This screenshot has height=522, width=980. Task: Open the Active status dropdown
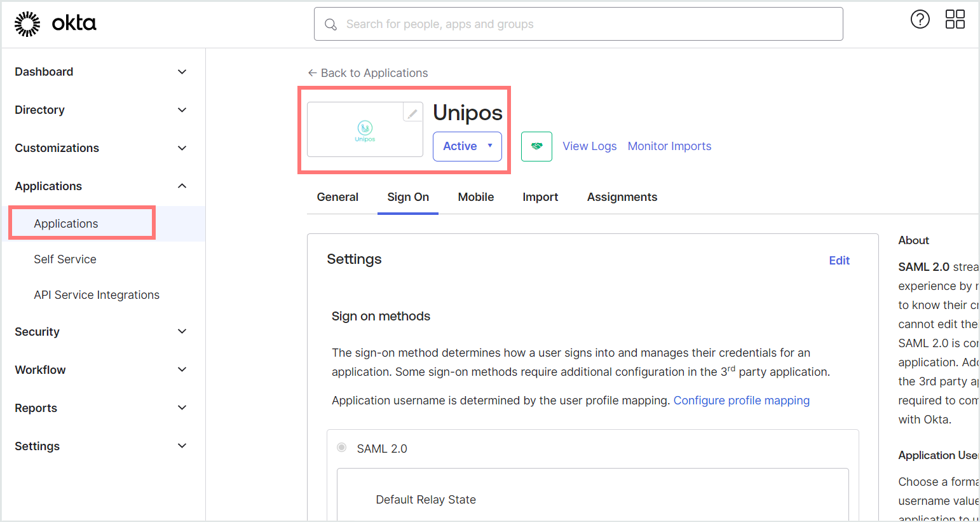pyautogui.click(x=467, y=146)
